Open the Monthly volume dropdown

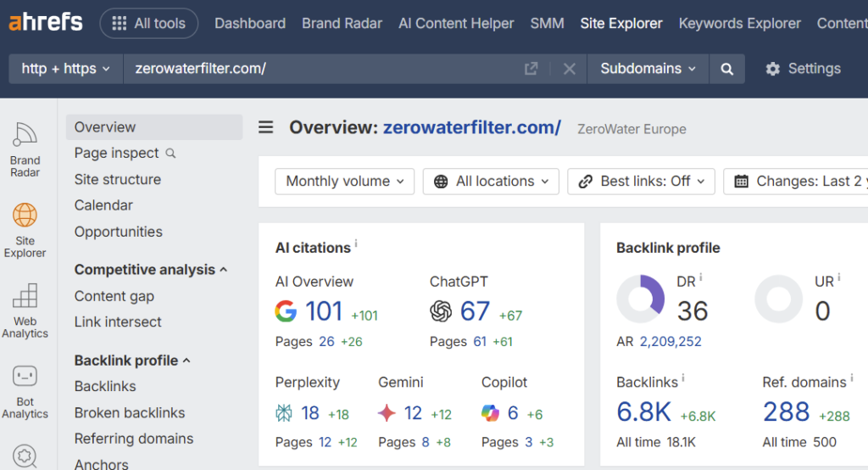(x=344, y=182)
